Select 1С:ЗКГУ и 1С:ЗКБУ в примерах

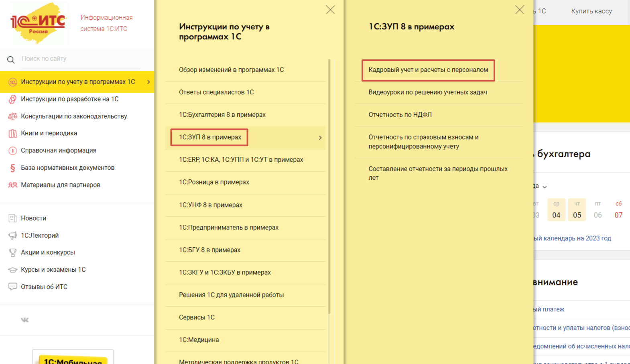245,272
